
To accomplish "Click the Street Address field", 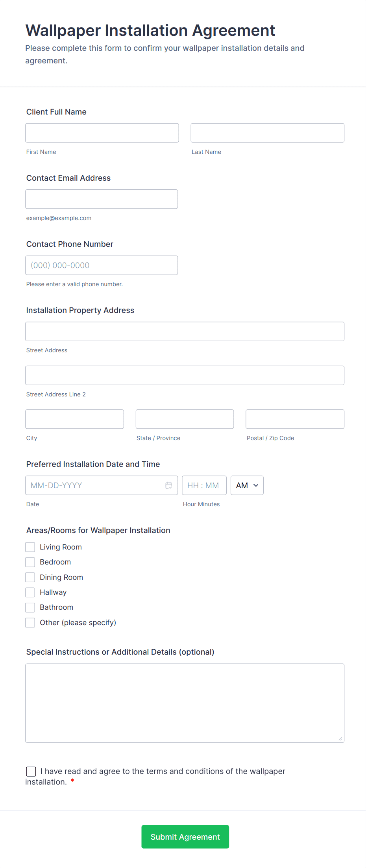I will [185, 331].
